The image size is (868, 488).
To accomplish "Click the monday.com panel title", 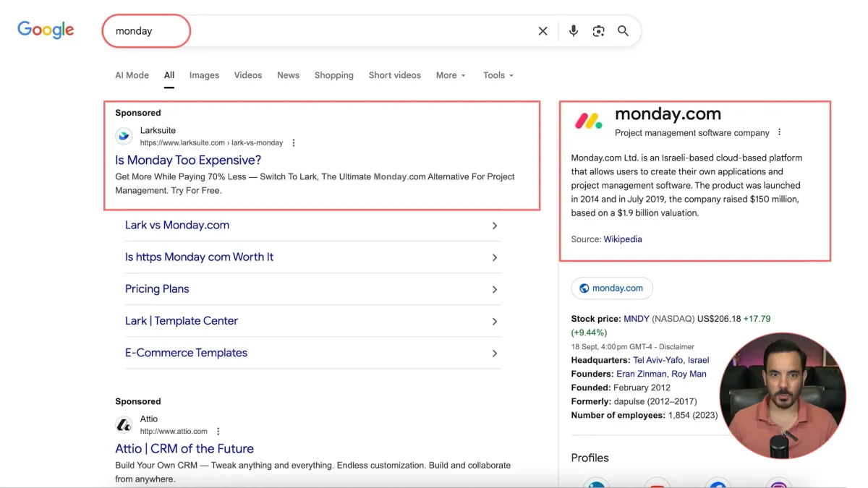I will [x=668, y=114].
